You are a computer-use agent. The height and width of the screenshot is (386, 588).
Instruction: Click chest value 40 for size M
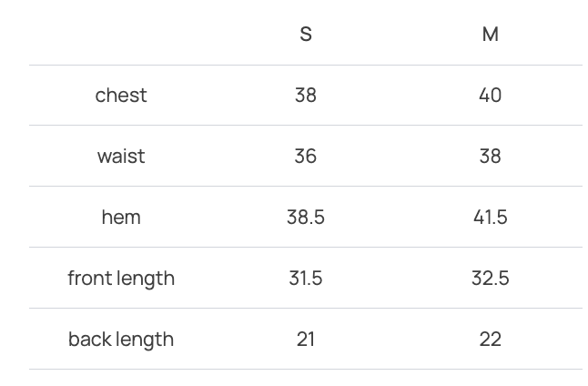coord(490,96)
